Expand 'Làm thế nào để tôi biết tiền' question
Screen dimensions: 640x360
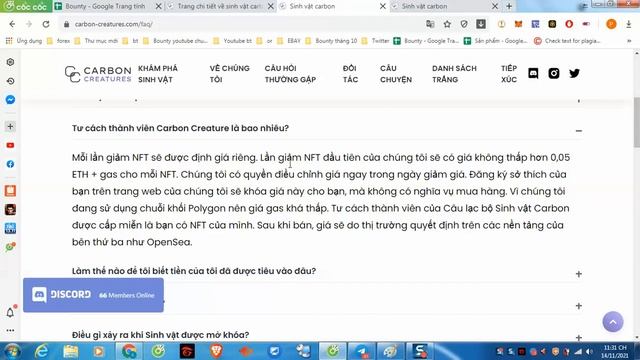[578, 274]
